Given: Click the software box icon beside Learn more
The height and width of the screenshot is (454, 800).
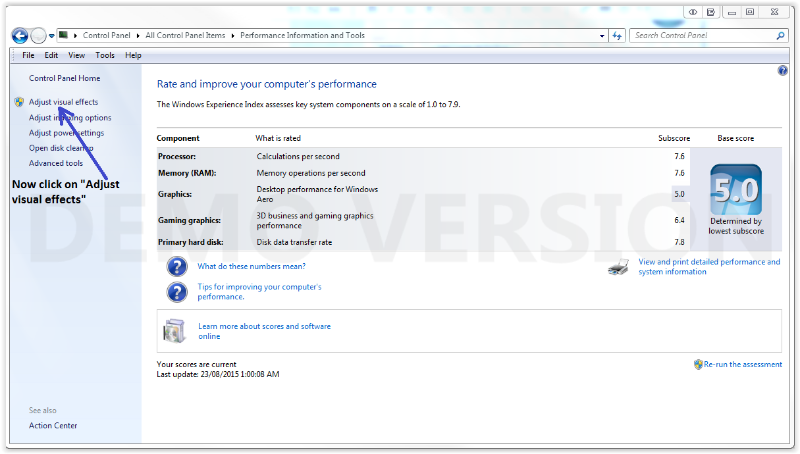Looking at the screenshot, I should click(x=174, y=331).
